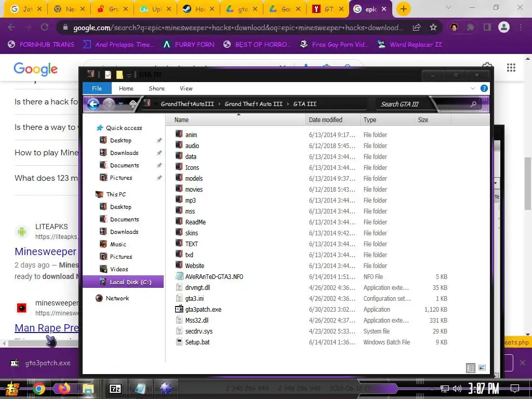Close the Chrome downloads bar
This screenshot has height=399, width=532.
523,363
